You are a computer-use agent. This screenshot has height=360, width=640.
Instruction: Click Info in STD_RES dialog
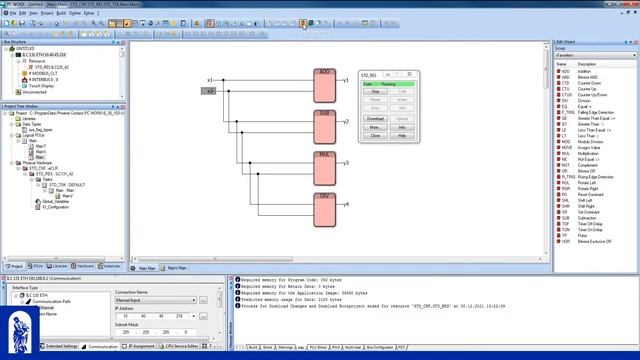pos(402,127)
